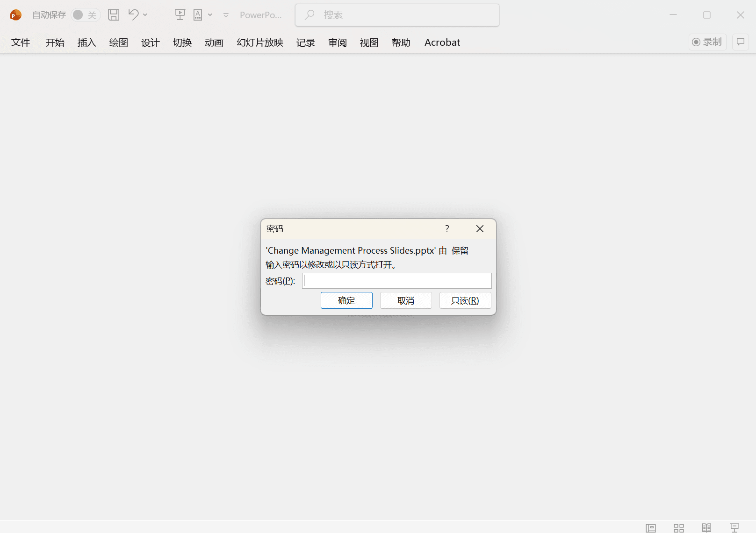Start slideshow from beginning icon in title bar
Image resolution: width=756 pixels, height=533 pixels.
pos(180,15)
